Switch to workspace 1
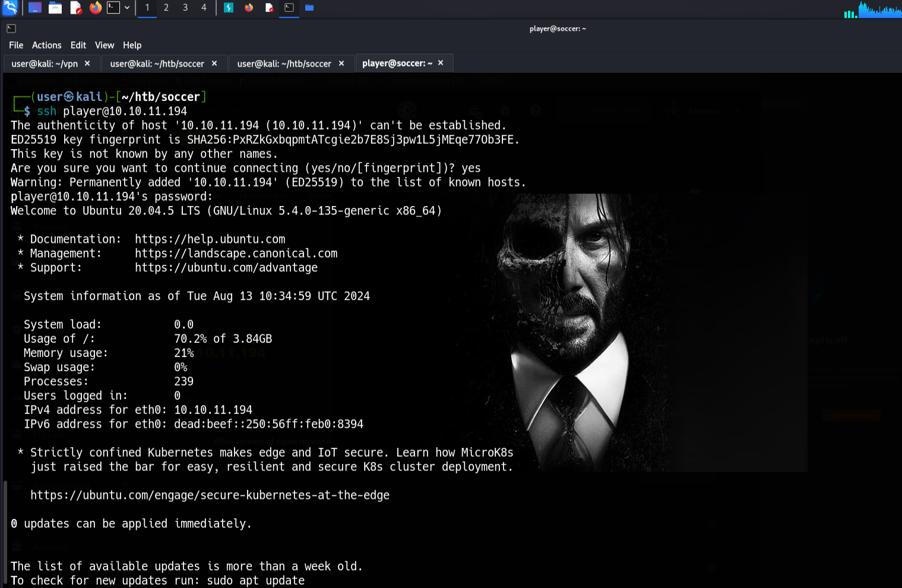The height and width of the screenshot is (588, 902). pos(147,8)
